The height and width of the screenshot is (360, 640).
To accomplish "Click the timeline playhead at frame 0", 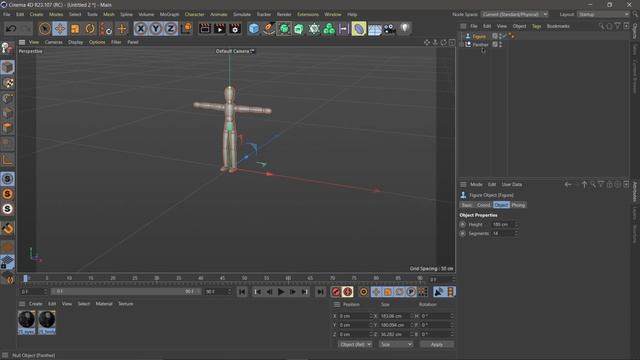I will tap(25, 278).
